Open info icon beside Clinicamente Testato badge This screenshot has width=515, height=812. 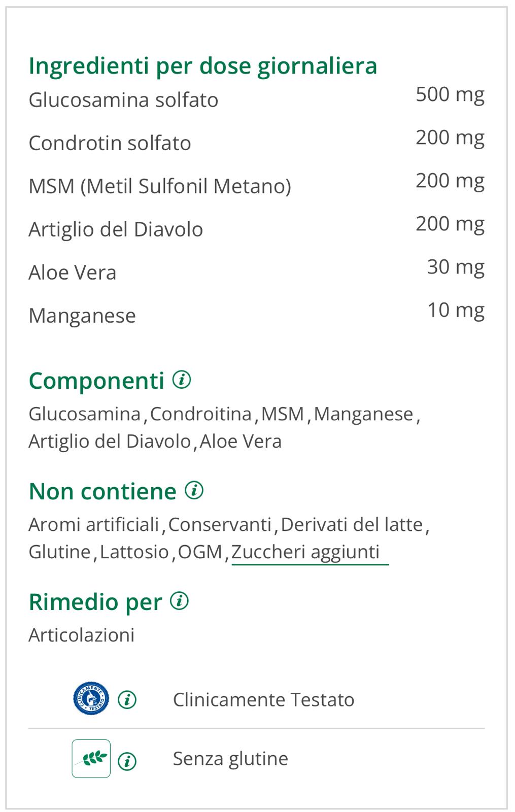coord(127,700)
